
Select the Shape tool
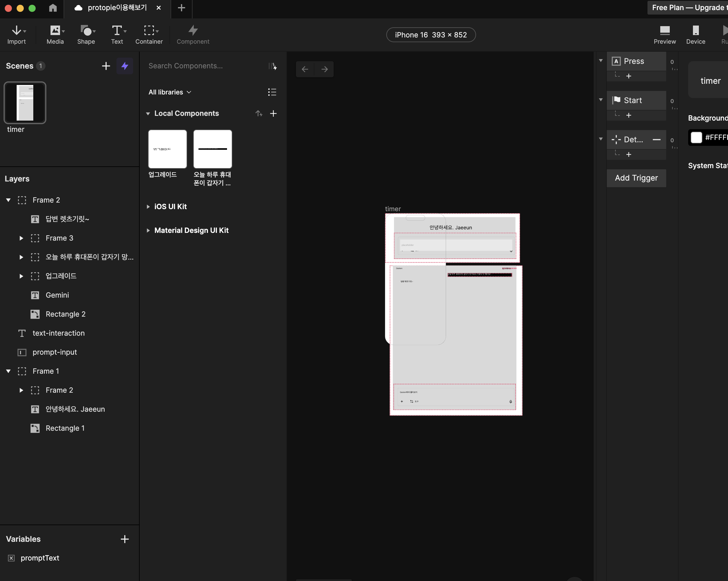[86, 34]
